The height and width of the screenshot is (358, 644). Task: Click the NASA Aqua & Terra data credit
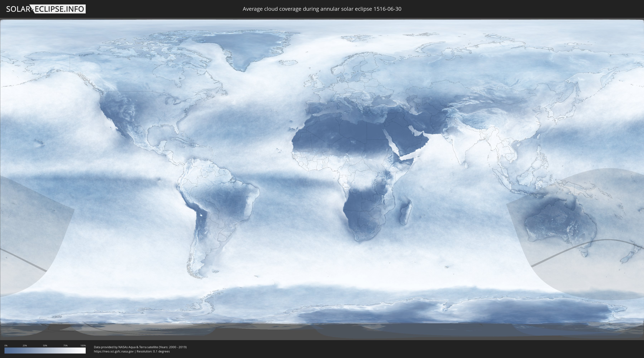(x=140, y=347)
